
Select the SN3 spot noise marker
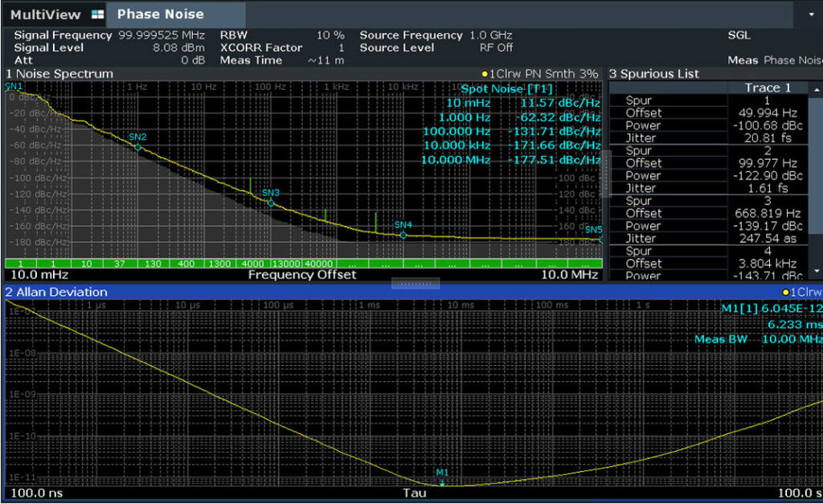(271, 203)
